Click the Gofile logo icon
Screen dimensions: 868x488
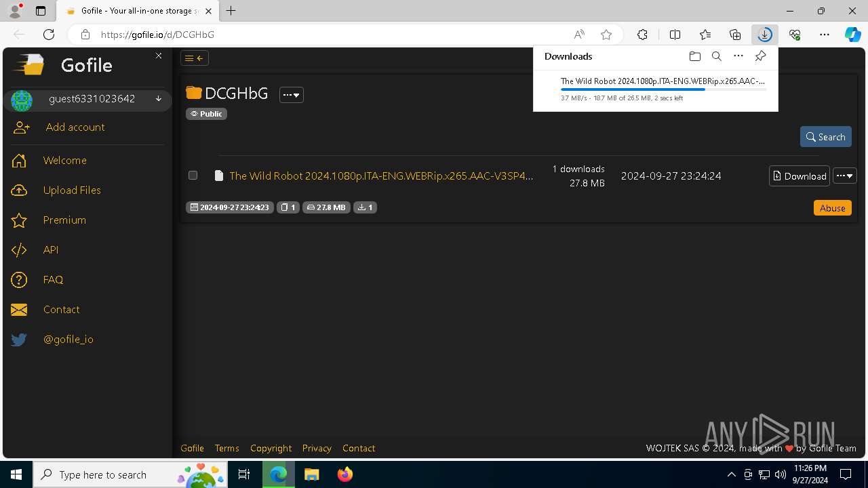[29, 65]
